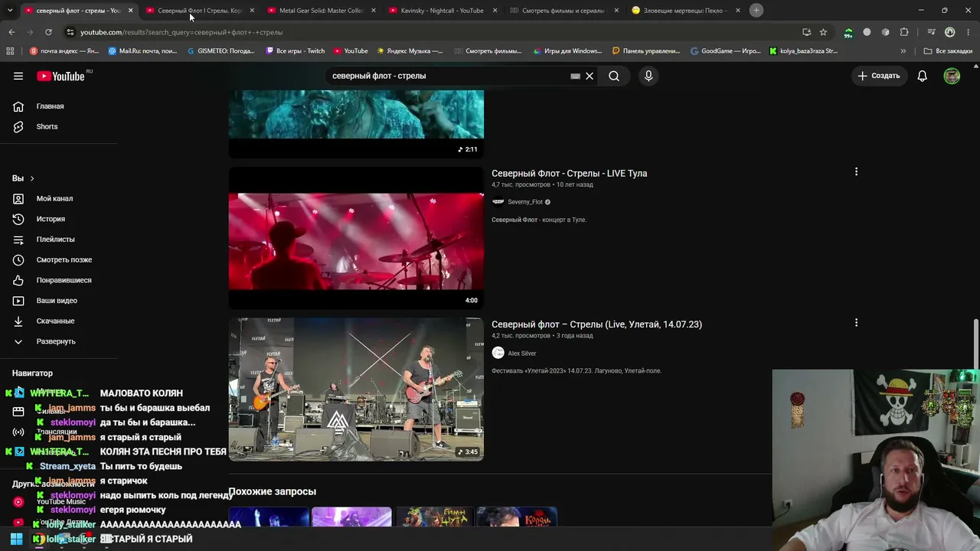The width and height of the screenshot is (980, 551).
Task: Bookmark this page with the star
Action: (823, 32)
